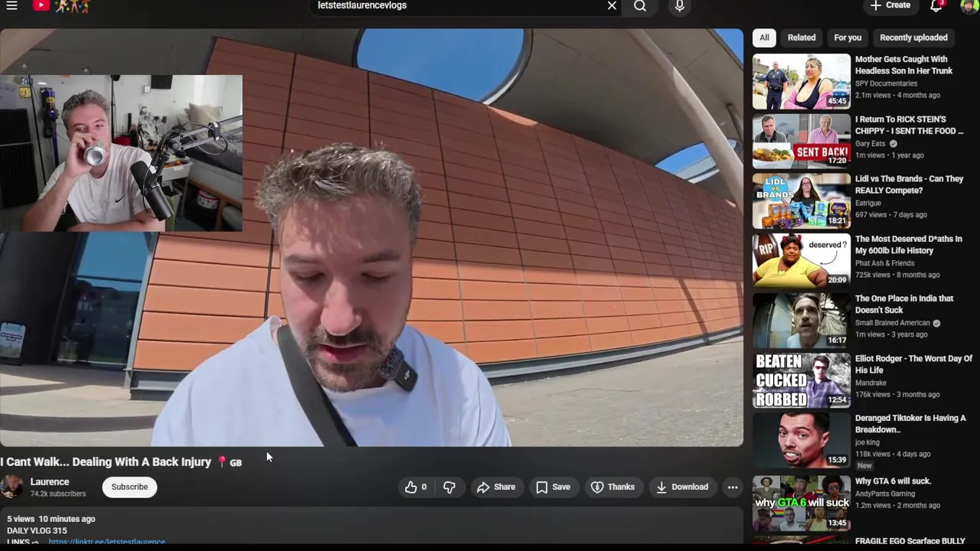Click the 74.2k subscribers text
Image resolution: width=980 pixels, height=551 pixels.
(58, 494)
